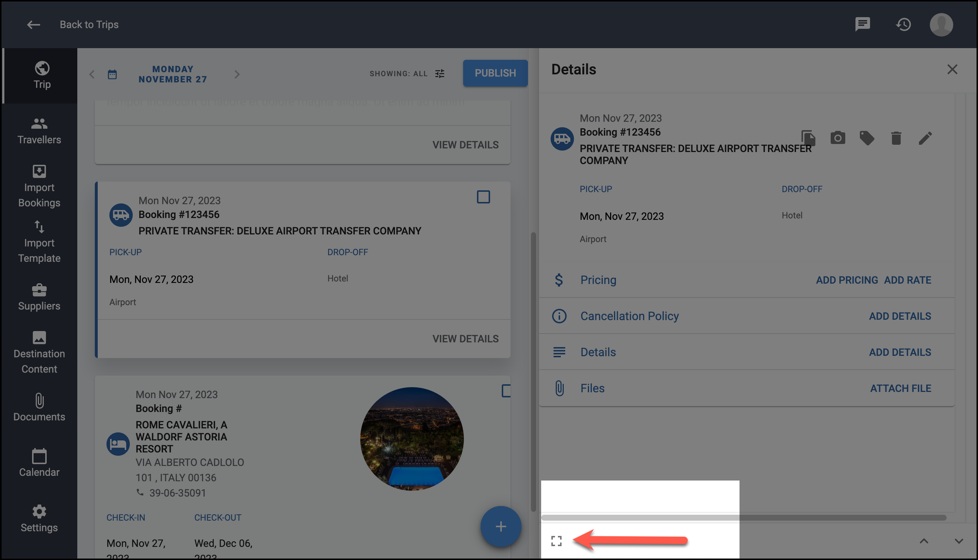Click the Details panel horizontal scrollbar
The height and width of the screenshot is (560, 978).
pyautogui.click(x=744, y=518)
